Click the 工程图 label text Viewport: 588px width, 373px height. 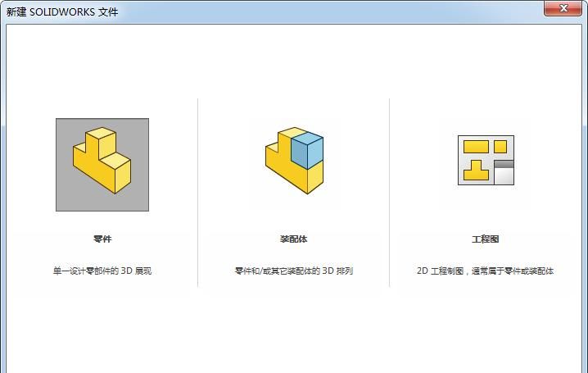(x=486, y=239)
